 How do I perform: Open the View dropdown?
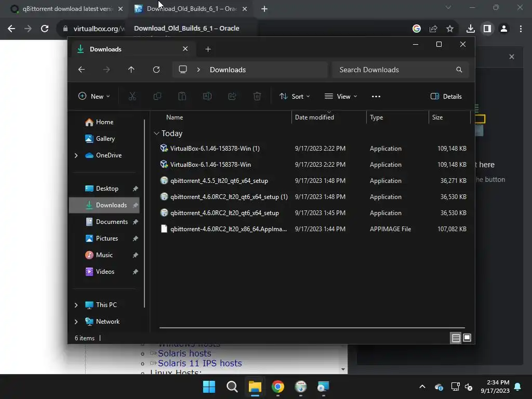341,96
